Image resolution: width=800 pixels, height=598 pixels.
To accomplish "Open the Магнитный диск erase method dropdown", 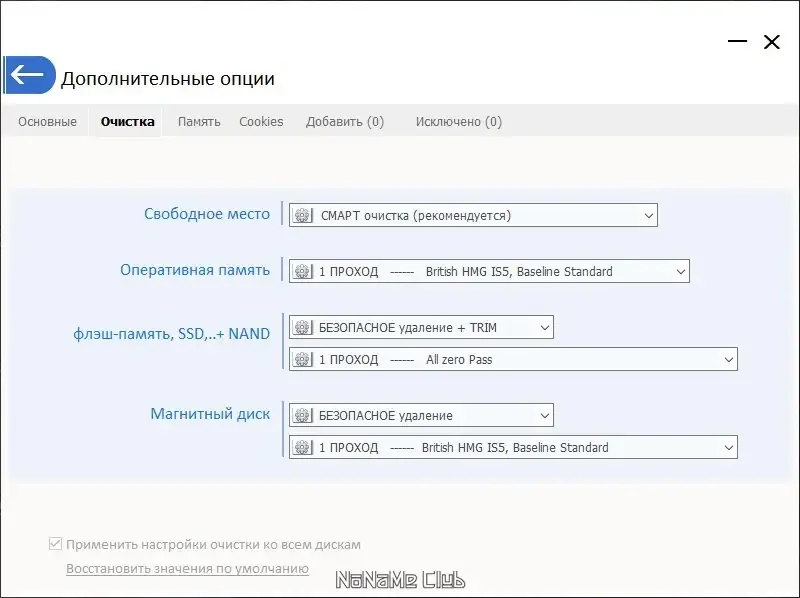I will (x=545, y=414).
